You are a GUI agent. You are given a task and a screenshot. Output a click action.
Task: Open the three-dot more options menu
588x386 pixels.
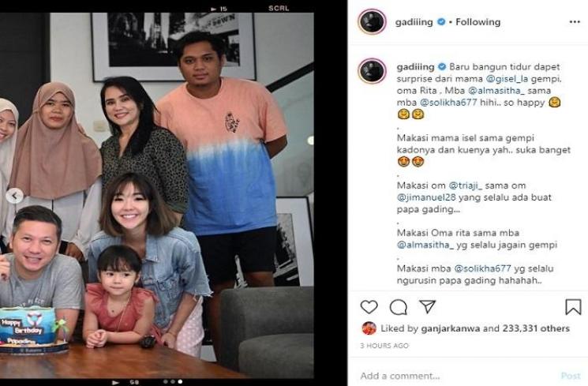coord(575,22)
